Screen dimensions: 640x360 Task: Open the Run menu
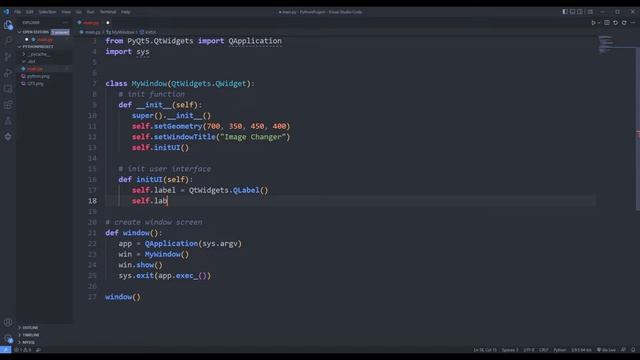91,12
